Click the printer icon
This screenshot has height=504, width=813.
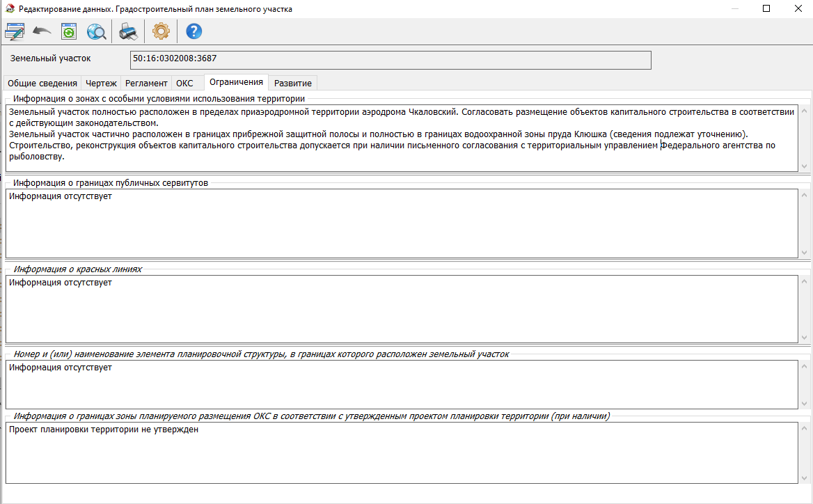[x=129, y=31]
